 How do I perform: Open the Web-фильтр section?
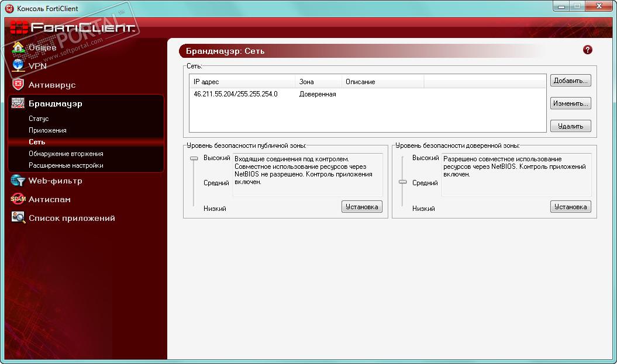pos(56,181)
